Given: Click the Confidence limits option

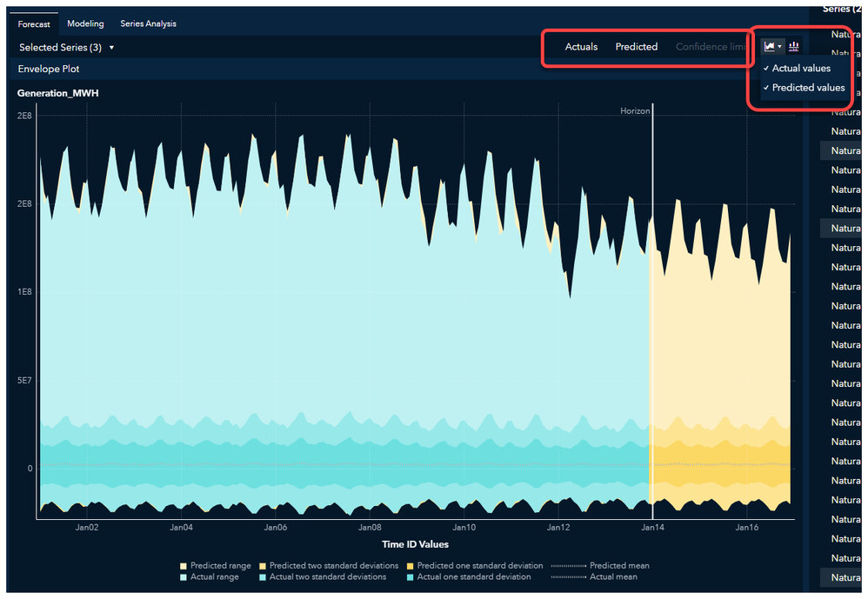Looking at the screenshot, I should click(711, 47).
